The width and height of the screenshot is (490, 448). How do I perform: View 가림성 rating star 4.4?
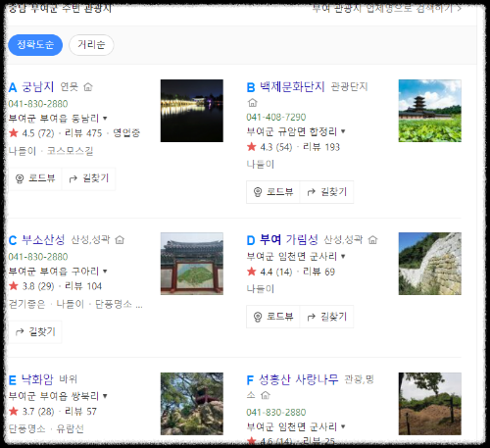[252, 272]
